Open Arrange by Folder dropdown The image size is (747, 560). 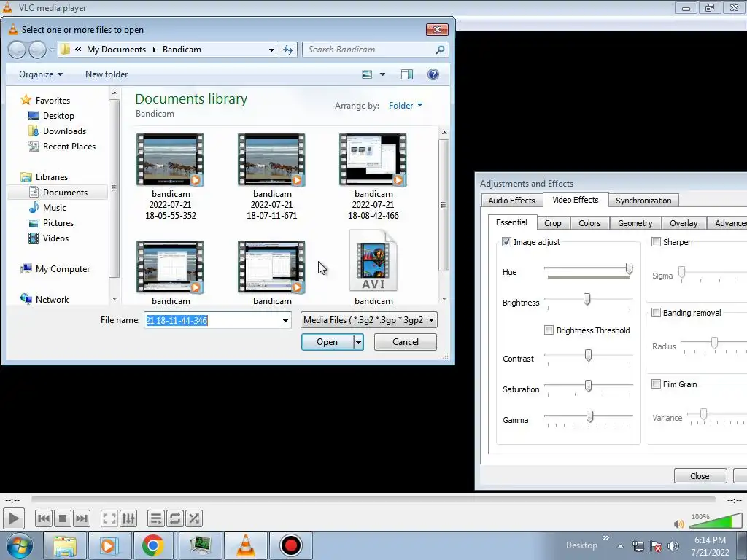click(x=406, y=106)
